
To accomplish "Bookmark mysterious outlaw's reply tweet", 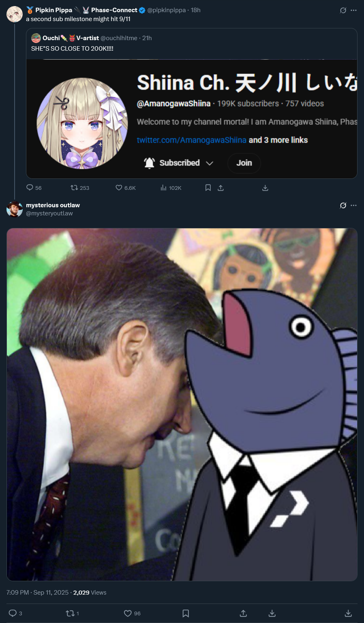I will tap(186, 613).
